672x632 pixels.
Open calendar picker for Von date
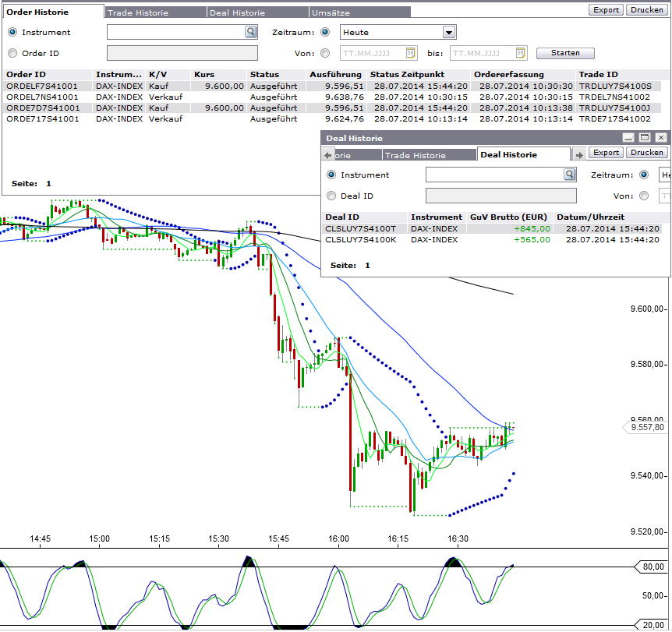click(x=410, y=53)
